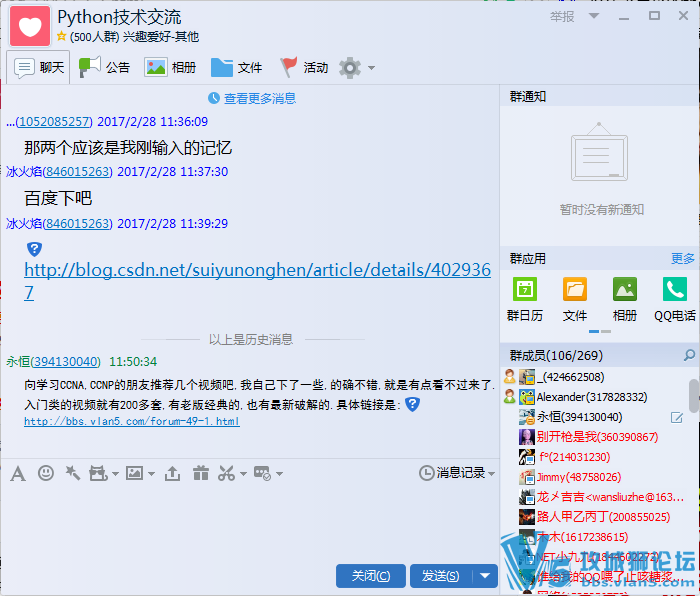
Task: Select member Jimmy(48758026)
Action: 579,477
